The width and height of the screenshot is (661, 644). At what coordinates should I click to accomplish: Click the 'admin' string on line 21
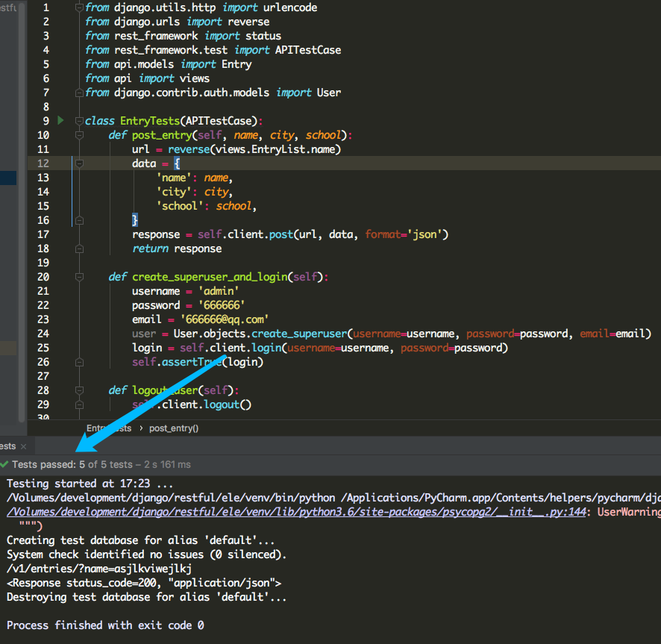coord(219,291)
